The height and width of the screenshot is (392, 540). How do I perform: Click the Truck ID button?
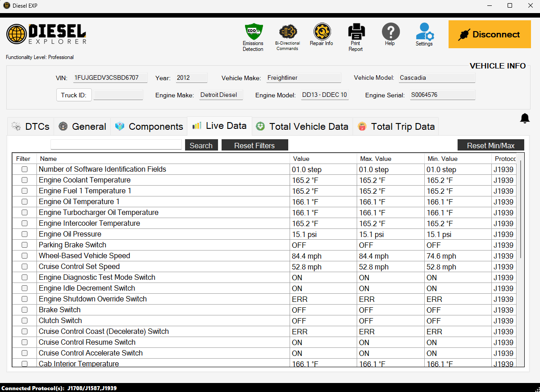pos(74,95)
